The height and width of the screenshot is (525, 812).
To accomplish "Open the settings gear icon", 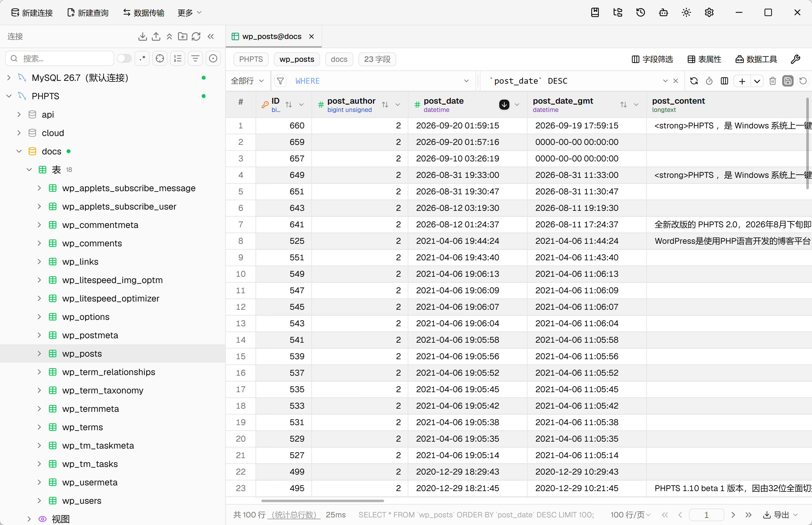I will point(709,13).
